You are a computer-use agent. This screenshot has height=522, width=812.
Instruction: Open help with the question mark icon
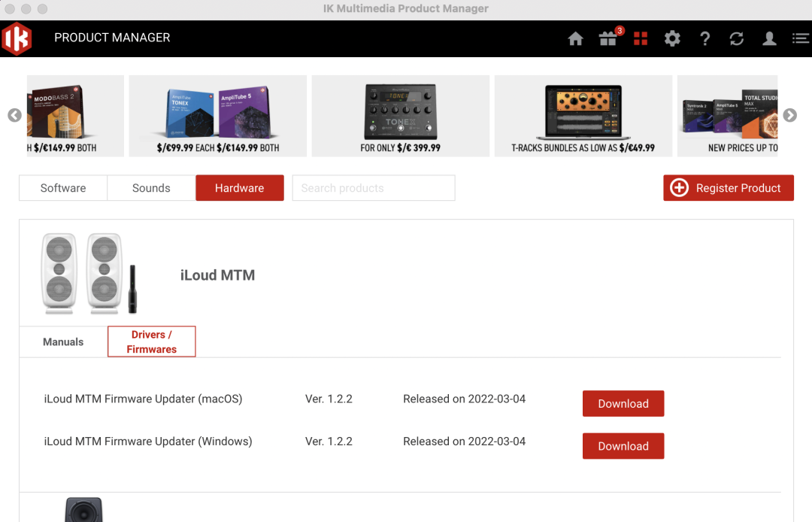pos(704,38)
